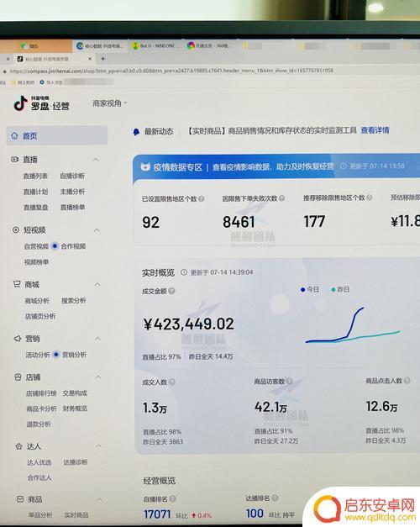Select 自营视频 in the sidebar
This screenshot has height=527, width=420.
pos(36,246)
